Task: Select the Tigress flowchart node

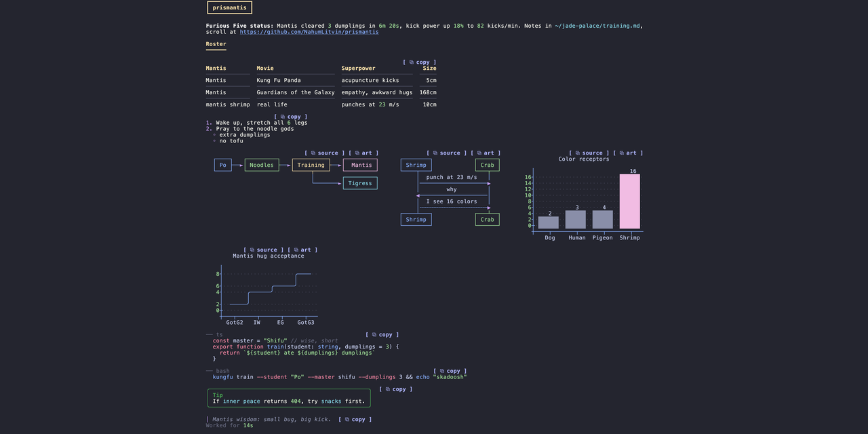Action: coord(360,183)
